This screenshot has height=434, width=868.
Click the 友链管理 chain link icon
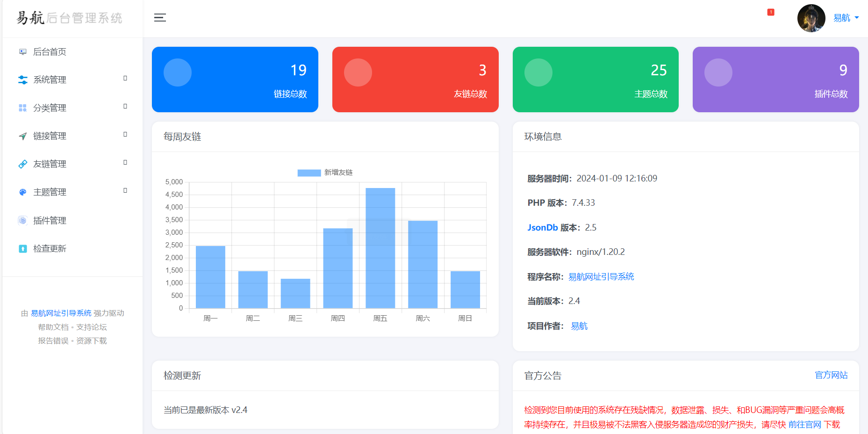[22, 164]
